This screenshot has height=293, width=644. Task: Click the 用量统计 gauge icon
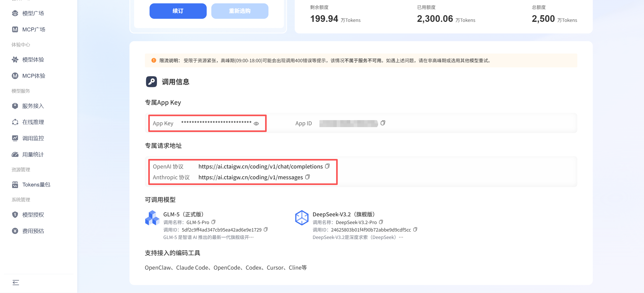click(15, 154)
